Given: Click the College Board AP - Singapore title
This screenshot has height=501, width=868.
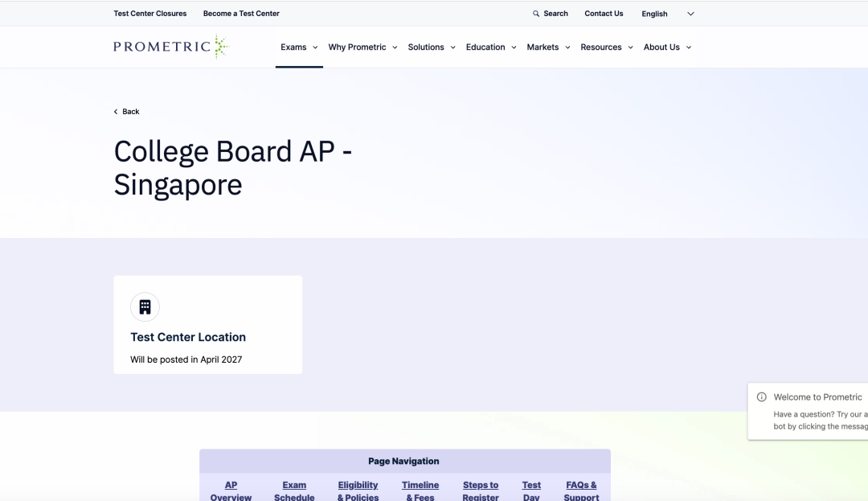Looking at the screenshot, I should [233, 168].
